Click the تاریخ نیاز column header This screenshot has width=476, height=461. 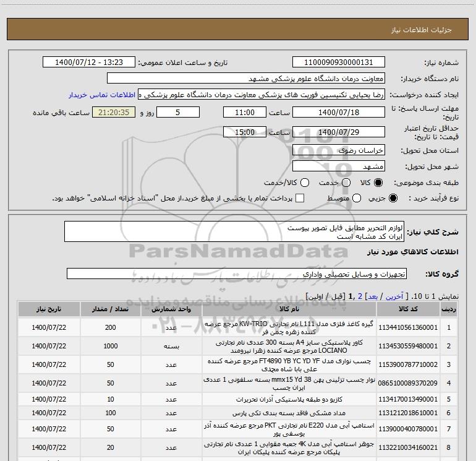(49, 309)
